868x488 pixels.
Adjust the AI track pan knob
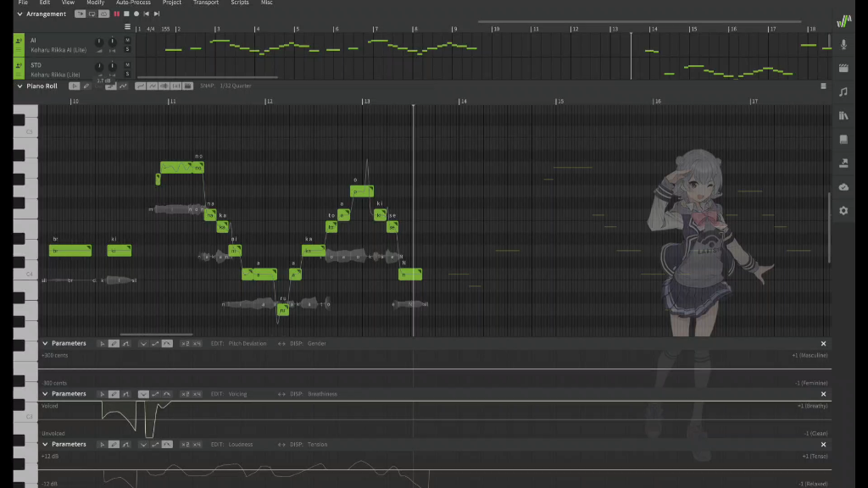click(113, 42)
